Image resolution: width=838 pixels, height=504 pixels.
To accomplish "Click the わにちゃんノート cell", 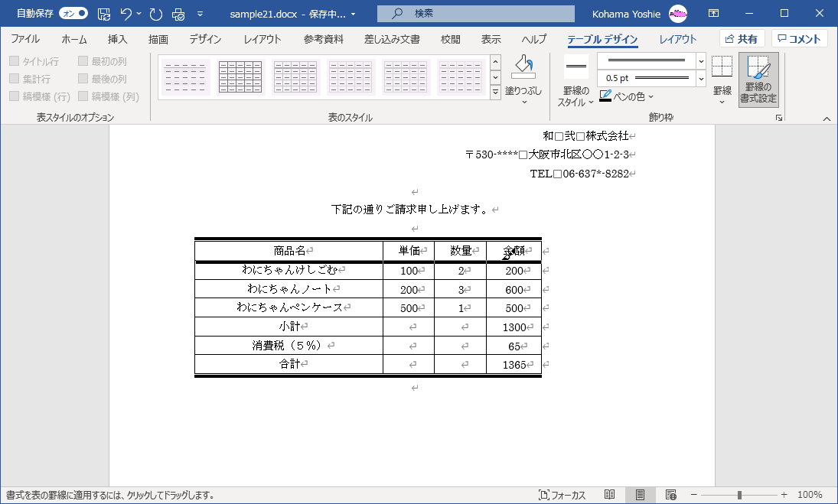I will click(x=289, y=289).
